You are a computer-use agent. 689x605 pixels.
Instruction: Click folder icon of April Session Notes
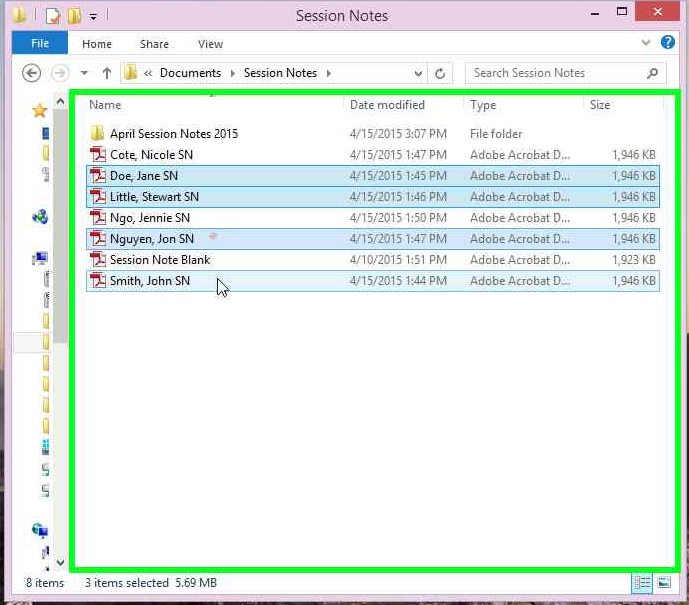pos(97,133)
